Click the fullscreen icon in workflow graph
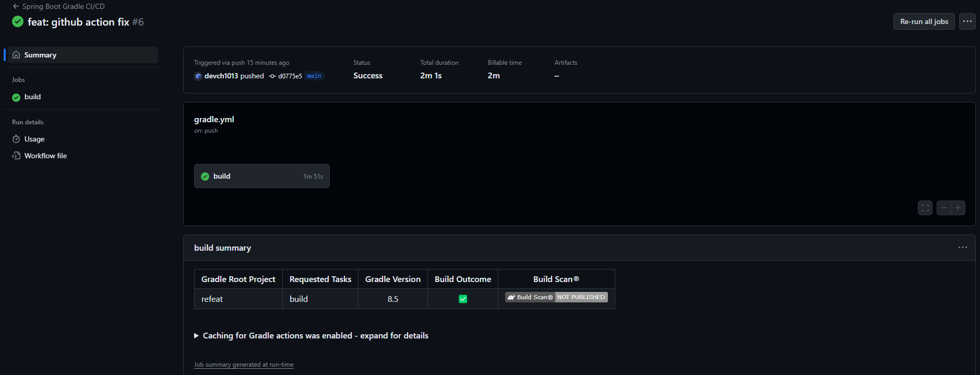 coord(925,208)
